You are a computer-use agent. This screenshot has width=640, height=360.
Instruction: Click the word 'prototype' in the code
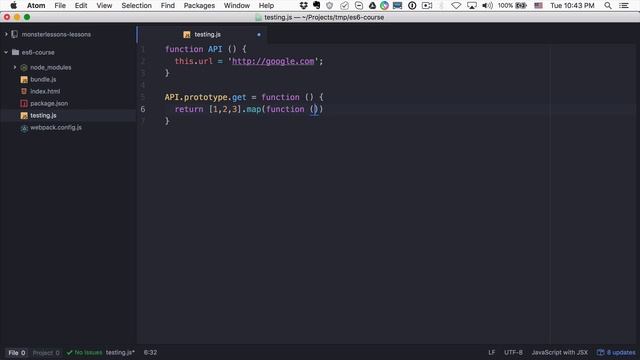(205, 97)
